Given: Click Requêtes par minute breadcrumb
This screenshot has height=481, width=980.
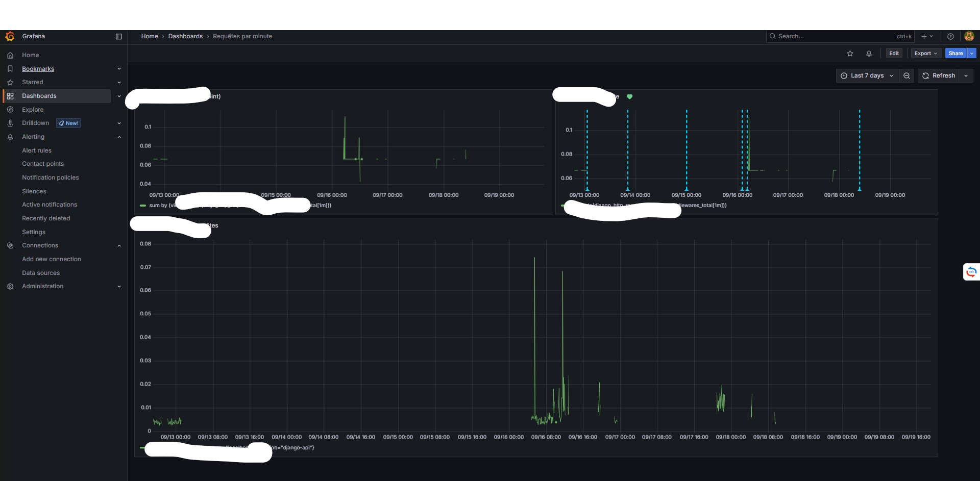Looking at the screenshot, I should 242,36.
